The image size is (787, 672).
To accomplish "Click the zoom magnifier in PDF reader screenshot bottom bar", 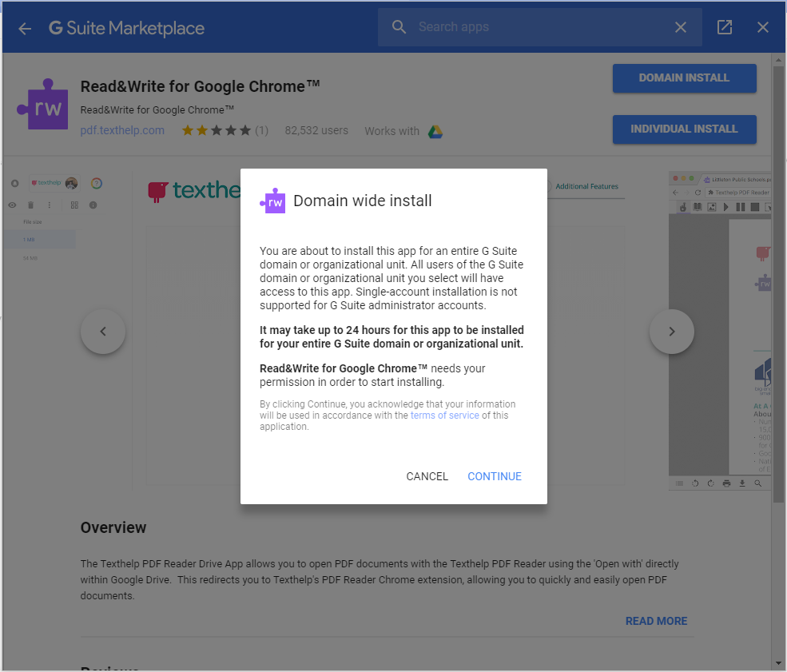I will pyautogui.click(x=758, y=483).
